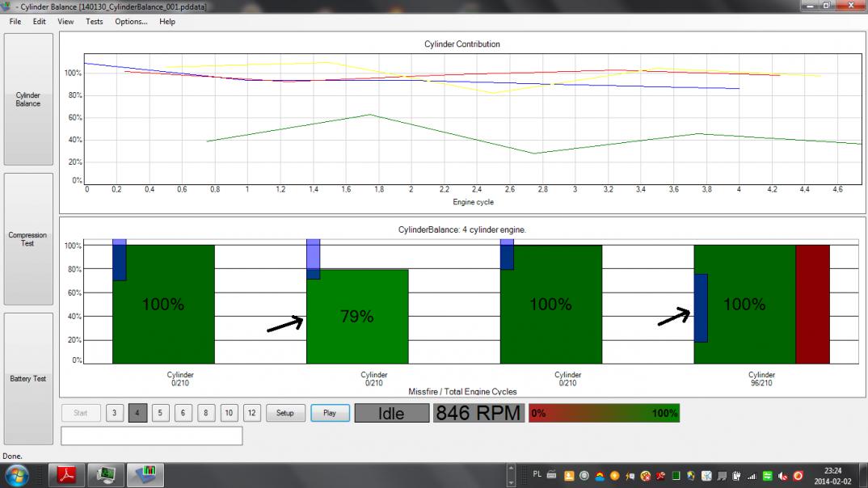The width and height of the screenshot is (868, 488).
Task: Click the red tool tray icon
Action: click(x=660, y=476)
